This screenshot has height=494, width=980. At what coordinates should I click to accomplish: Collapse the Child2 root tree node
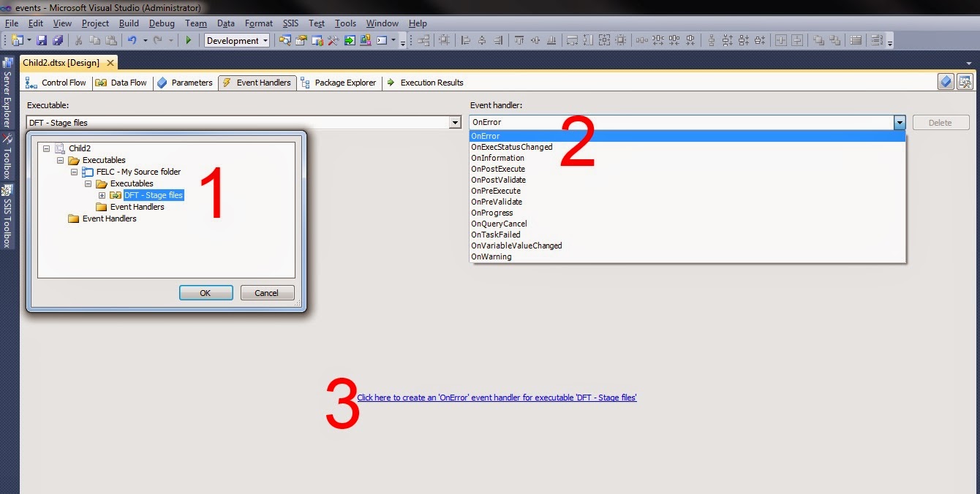point(46,148)
